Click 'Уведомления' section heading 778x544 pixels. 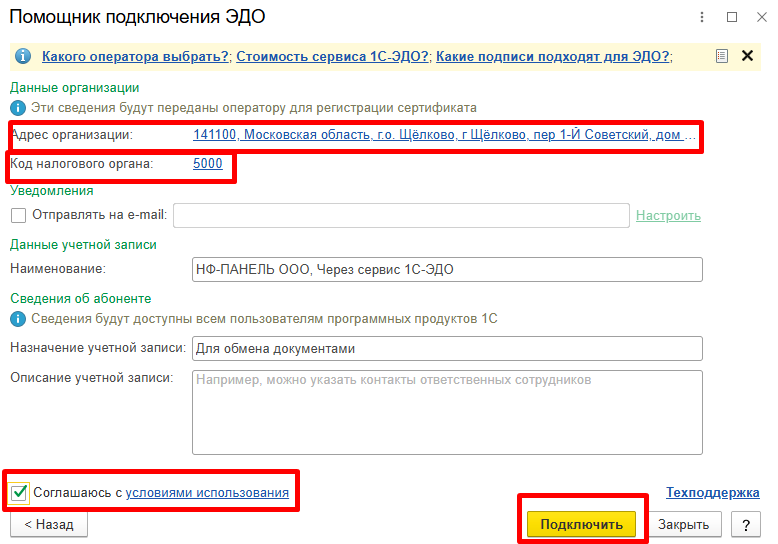[x=52, y=191]
